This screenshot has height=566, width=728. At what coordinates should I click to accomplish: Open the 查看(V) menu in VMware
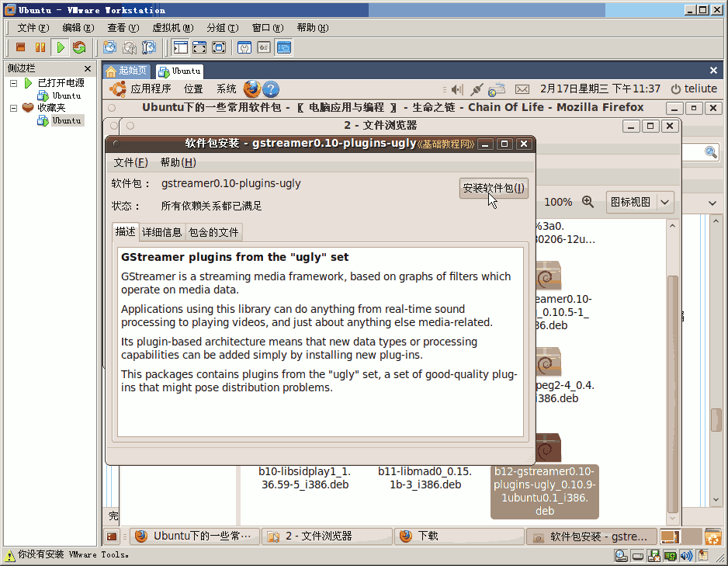click(123, 28)
